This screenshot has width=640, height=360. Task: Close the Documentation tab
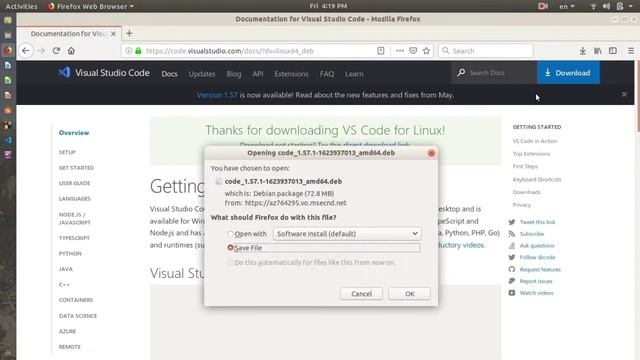click(x=113, y=34)
